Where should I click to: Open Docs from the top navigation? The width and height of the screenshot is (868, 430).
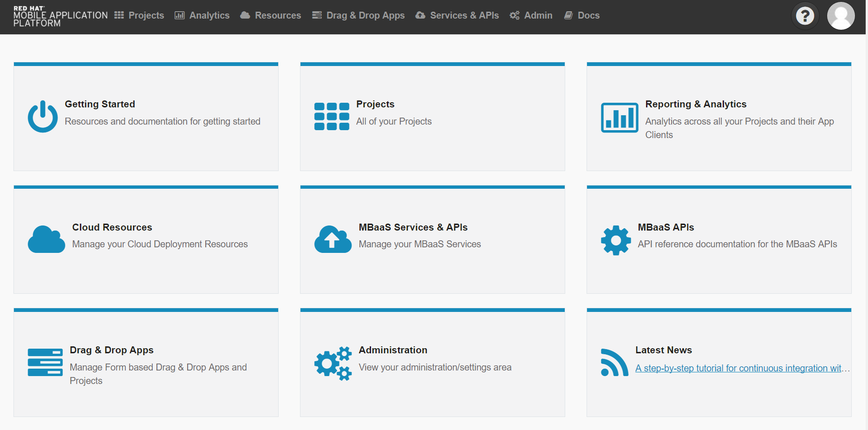(x=582, y=15)
